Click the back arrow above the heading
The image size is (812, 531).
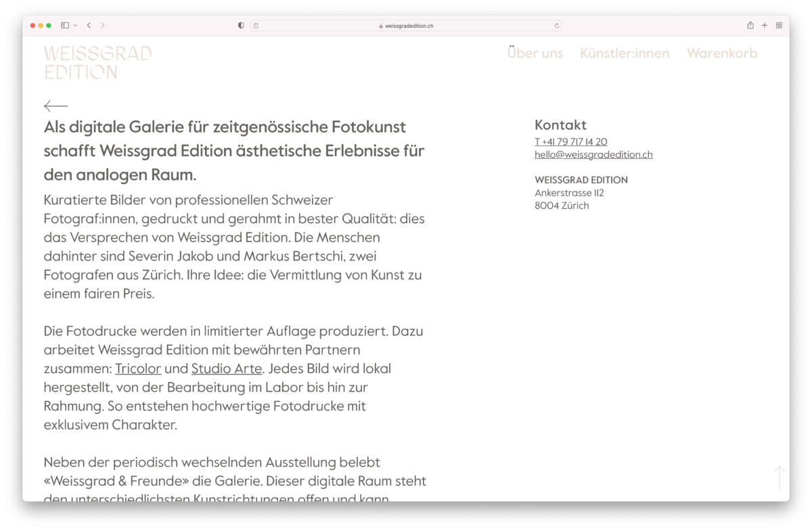tap(55, 106)
